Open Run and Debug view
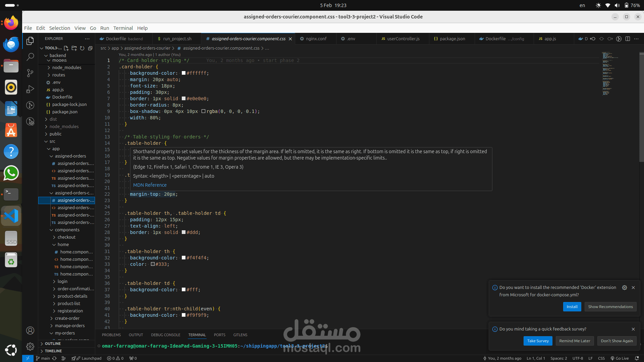Image resolution: width=644 pixels, height=362 pixels. point(30,89)
